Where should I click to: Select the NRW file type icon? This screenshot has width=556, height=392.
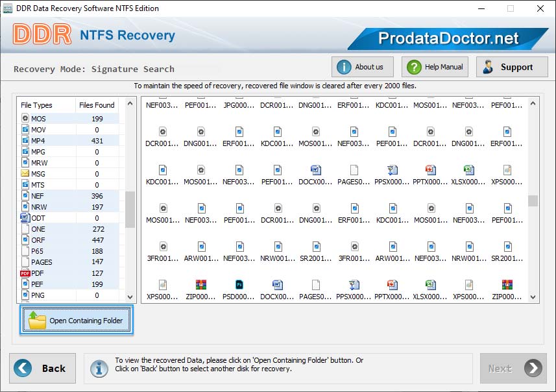[25, 206]
